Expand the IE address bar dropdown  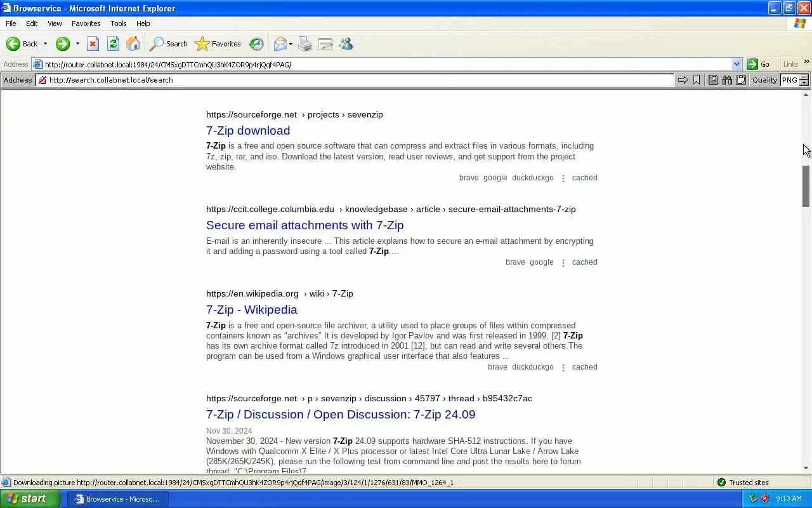point(737,64)
